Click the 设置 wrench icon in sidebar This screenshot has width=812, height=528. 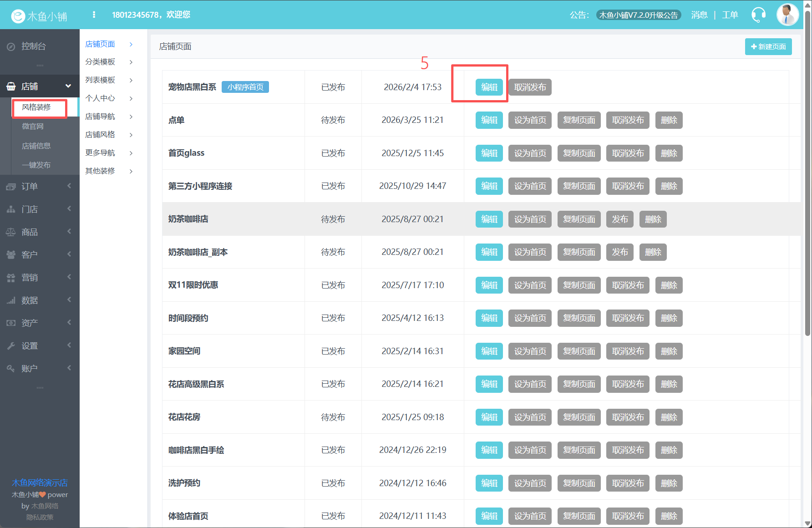coord(11,346)
